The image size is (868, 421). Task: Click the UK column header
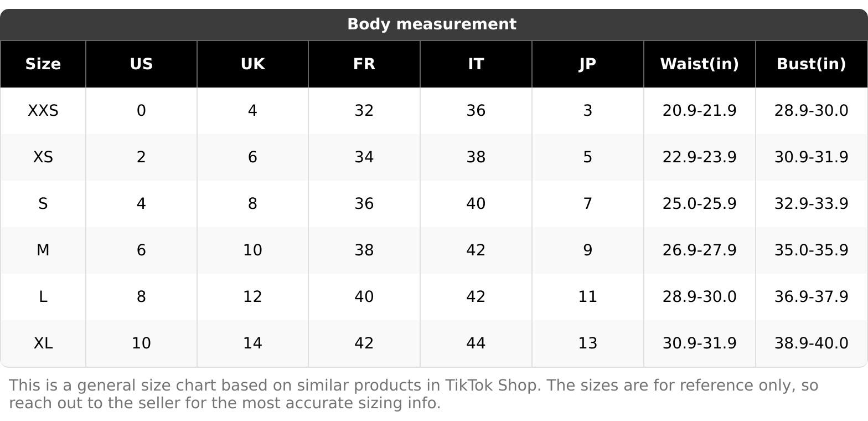tap(252, 64)
